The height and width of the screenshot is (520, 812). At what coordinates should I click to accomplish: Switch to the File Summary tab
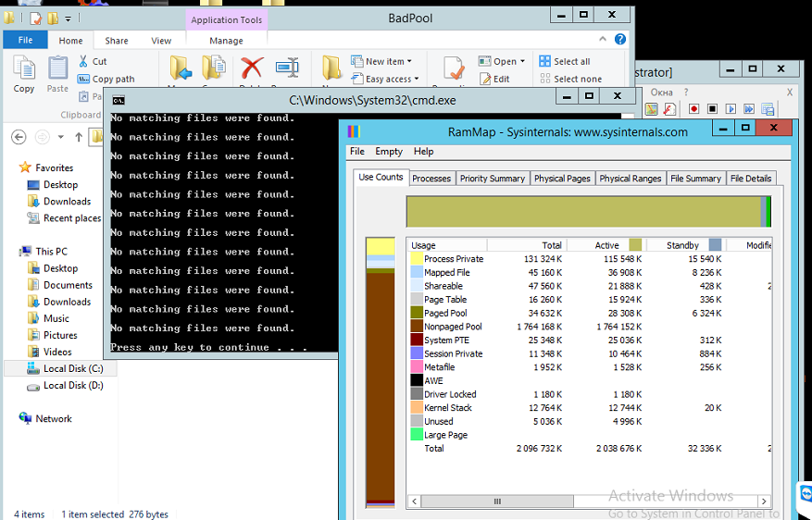pyautogui.click(x=695, y=179)
